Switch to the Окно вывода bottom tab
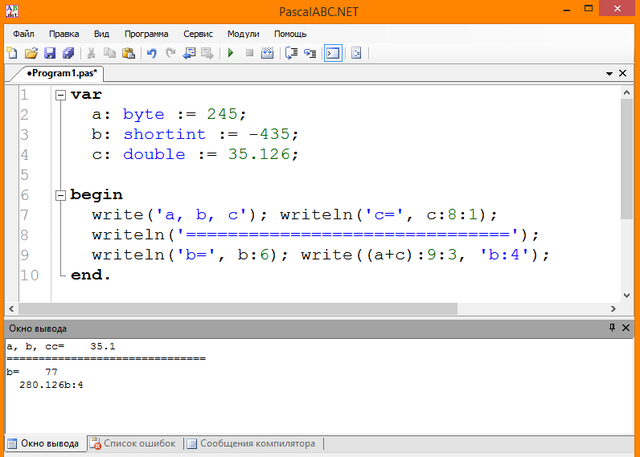 44,444
